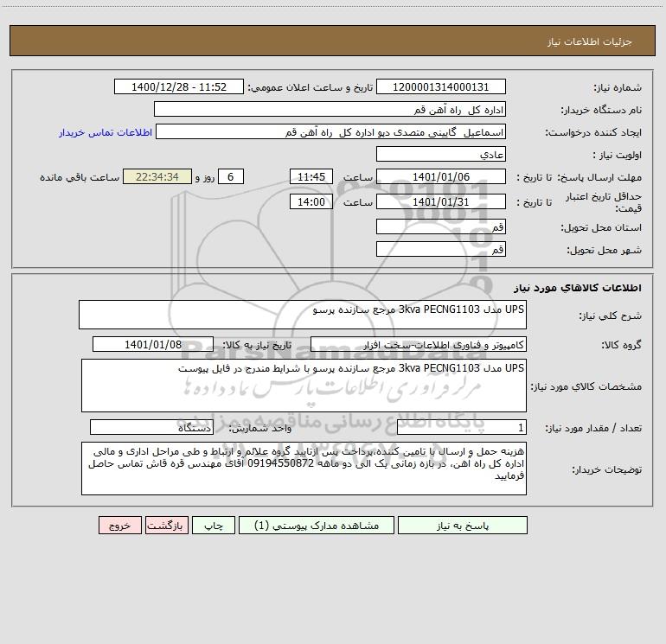Click the response deadline date 1401/01/06
This screenshot has height=644, width=666.
point(441,176)
